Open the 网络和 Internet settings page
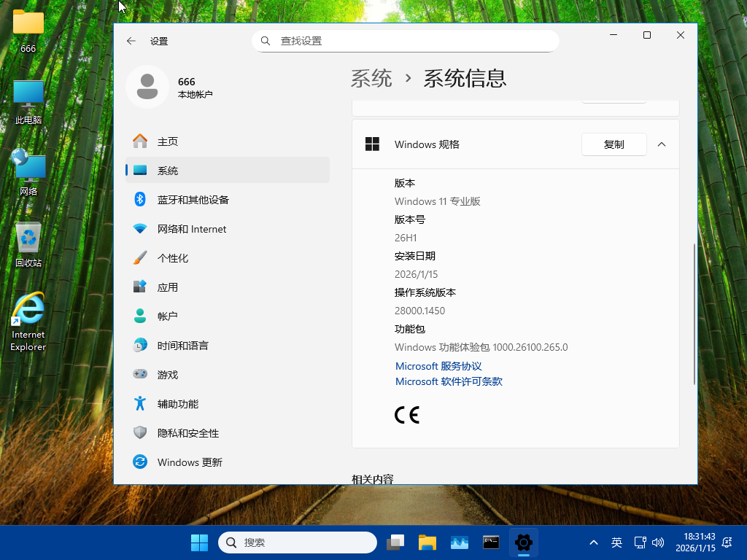This screenshot has width=747, height=560. (191, 229)
